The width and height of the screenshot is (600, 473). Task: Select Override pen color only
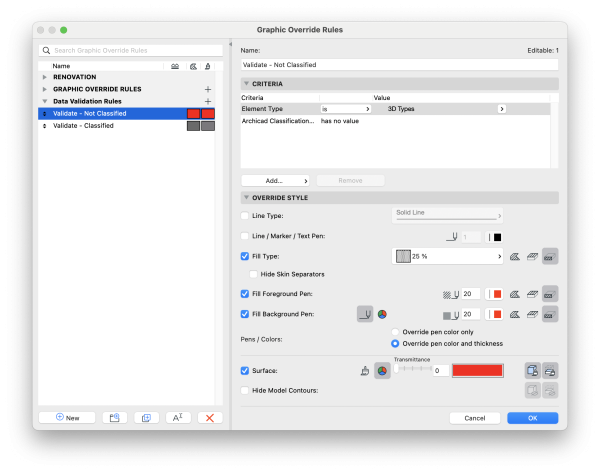(x=395, y=331)
